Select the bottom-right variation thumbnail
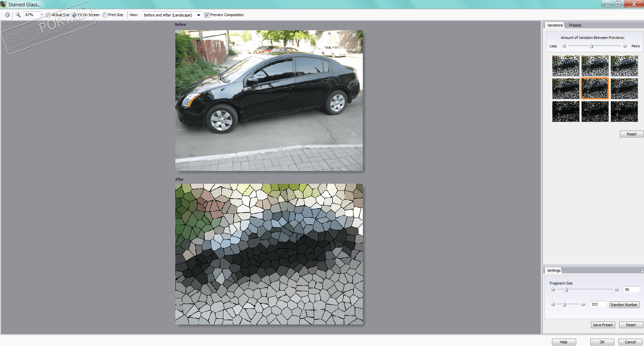Screen dimensions: 644x346 tap(624, 112)
